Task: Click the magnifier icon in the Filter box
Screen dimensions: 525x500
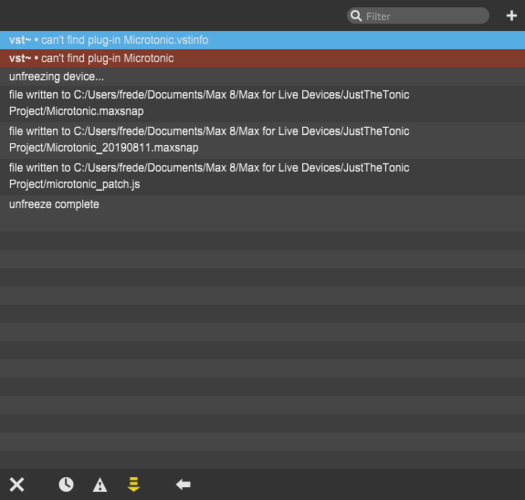Action: point(356,16)
